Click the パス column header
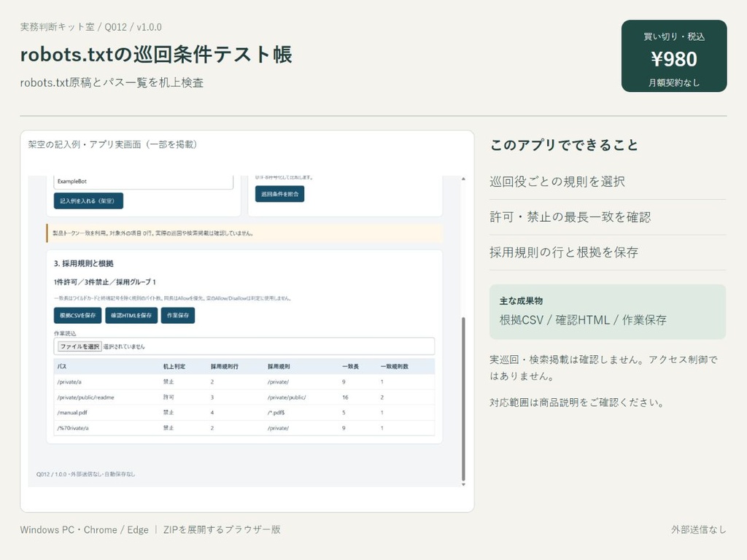The width and height of the screenshot is (747, 560). (x=62, y=367)
